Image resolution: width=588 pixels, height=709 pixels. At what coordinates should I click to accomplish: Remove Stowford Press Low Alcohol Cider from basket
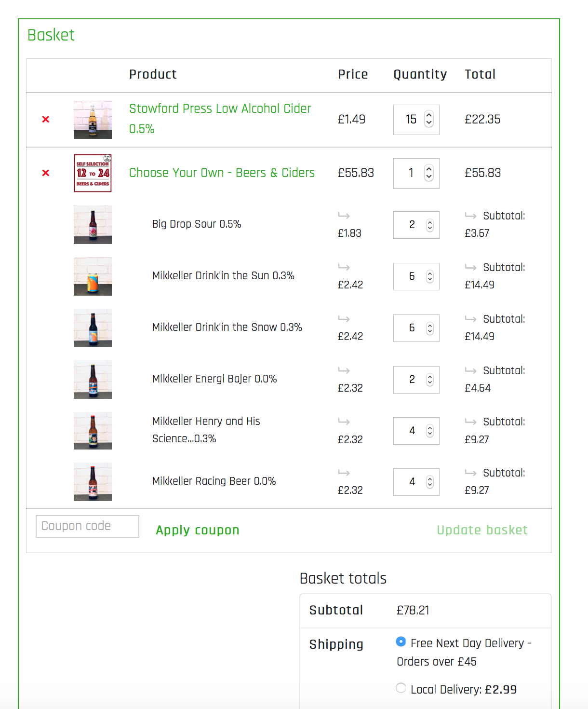coord(45,119)
